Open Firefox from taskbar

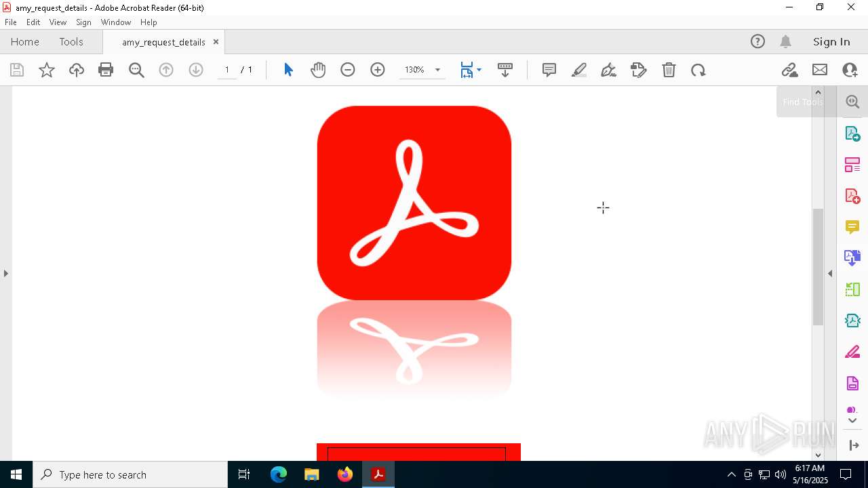tap(345, 474)
